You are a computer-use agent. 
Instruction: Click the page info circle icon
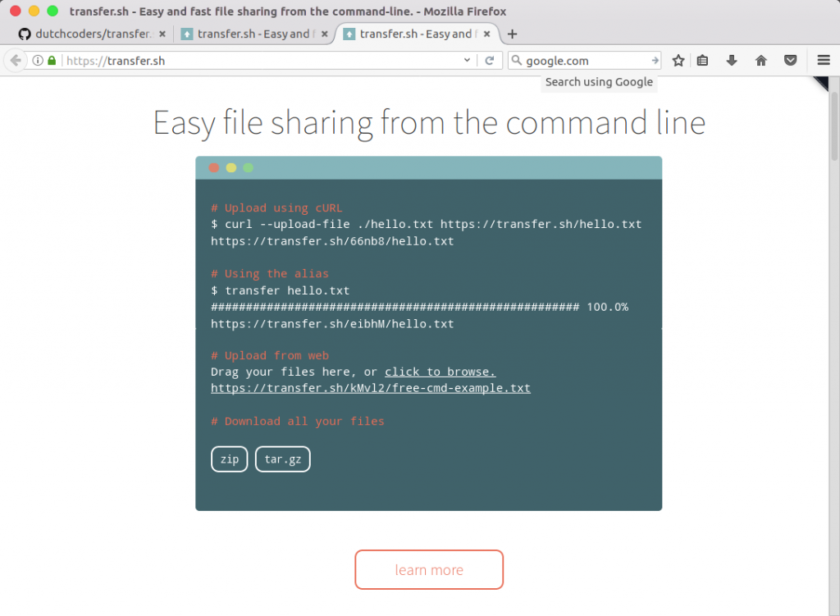point(39,60)
